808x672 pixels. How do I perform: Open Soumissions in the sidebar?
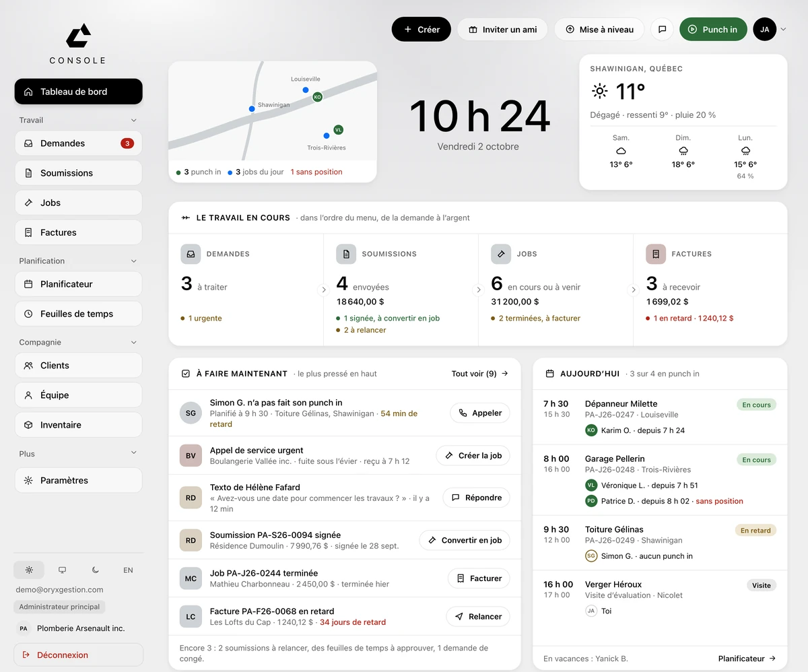tap(78, 173)
